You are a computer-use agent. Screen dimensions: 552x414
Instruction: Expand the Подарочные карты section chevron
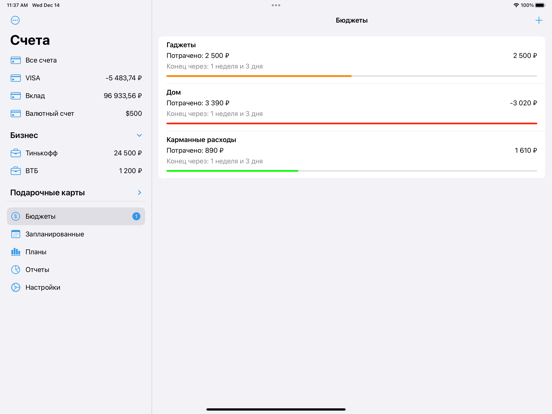[x=139, y=193]
